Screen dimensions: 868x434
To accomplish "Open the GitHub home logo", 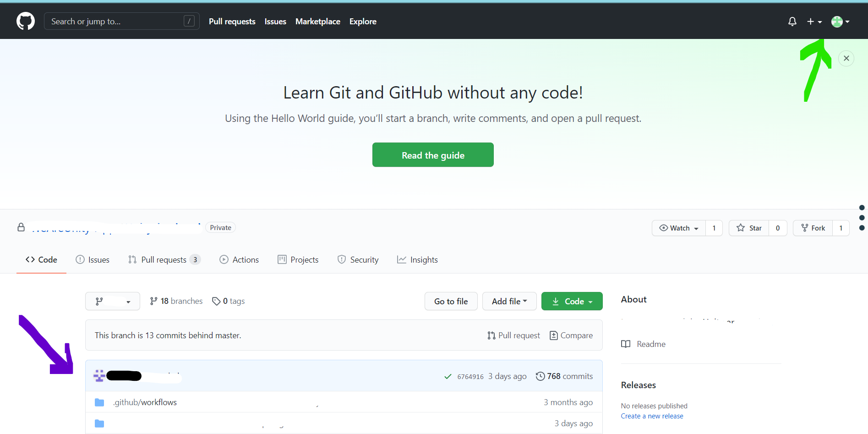I will pyautogui.click(x=26, y=22).
